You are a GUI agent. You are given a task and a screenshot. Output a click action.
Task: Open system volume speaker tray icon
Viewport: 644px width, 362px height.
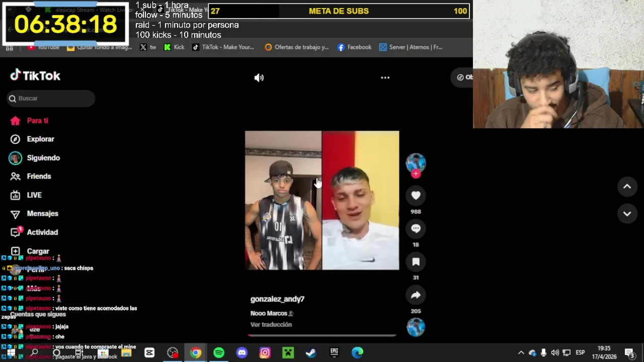coord(555,353)
